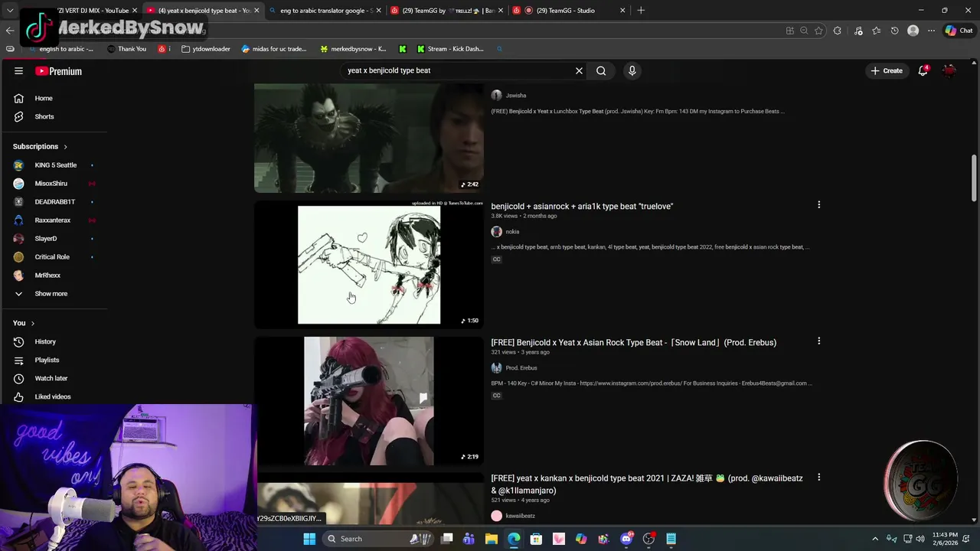
Task: Open the 'Thank You' bookmark
Action: [126, 49]
